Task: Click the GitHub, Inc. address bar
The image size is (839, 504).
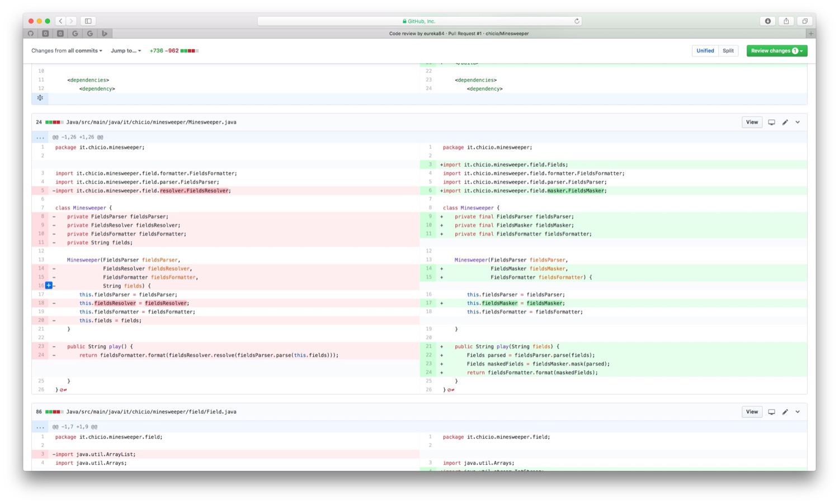Action: tap(419, 21)
